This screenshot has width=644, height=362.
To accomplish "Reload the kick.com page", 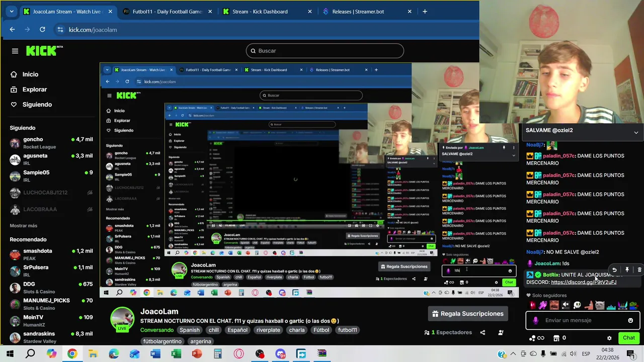I will point(42,30).
